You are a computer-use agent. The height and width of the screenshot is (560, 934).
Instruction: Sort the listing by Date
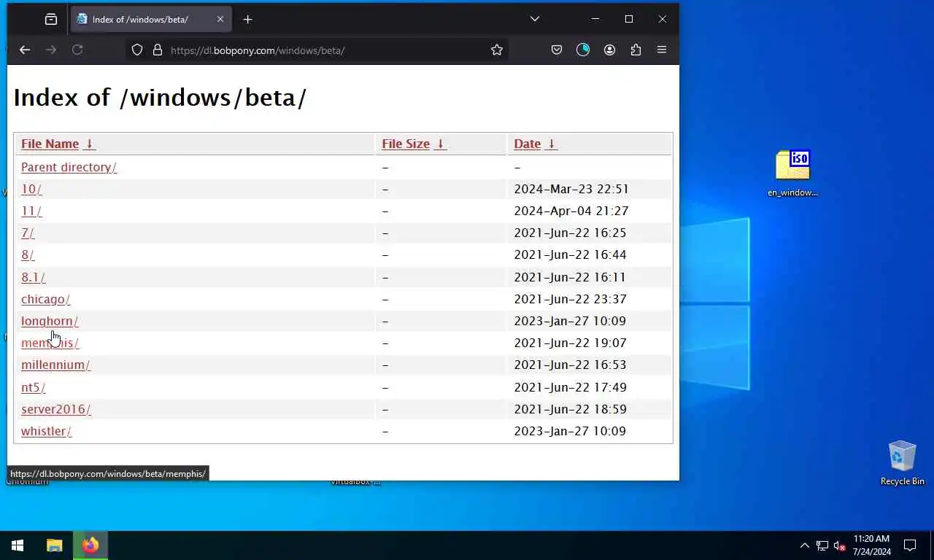[x=536, y=144]
